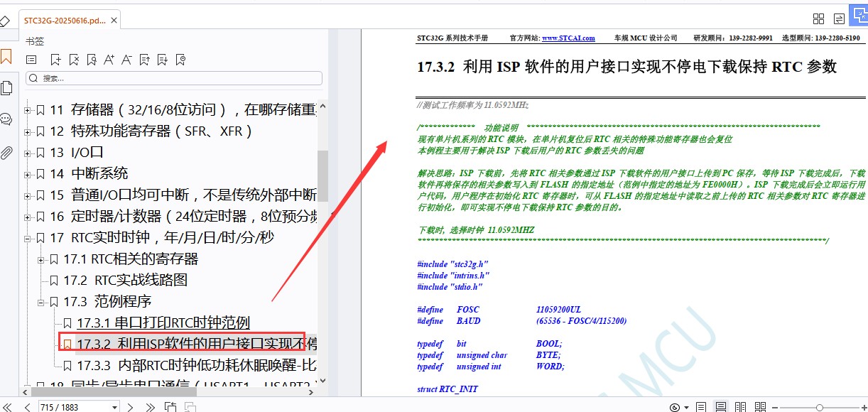Go to the first page
Image resolution: width=868 pixels, height=412 pixels.
(8, 407)
